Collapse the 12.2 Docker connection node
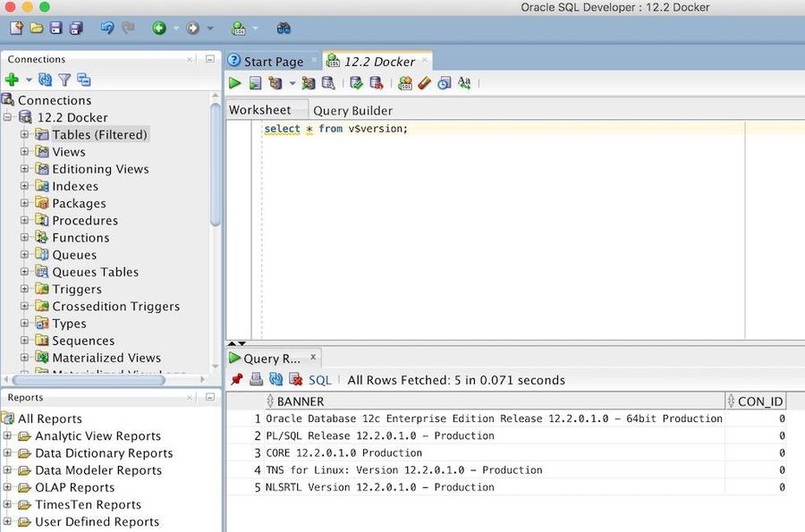 pyautogui.click(x=7, y=117)
